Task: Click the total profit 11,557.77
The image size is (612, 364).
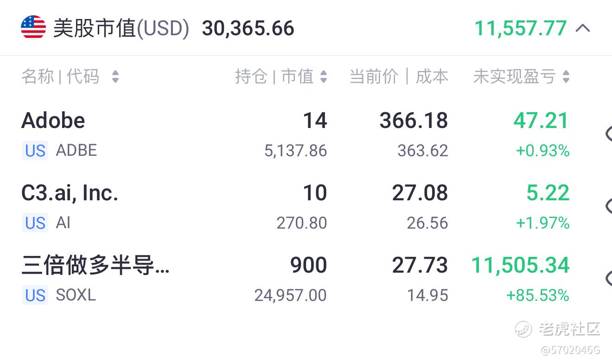Action: 521,28
